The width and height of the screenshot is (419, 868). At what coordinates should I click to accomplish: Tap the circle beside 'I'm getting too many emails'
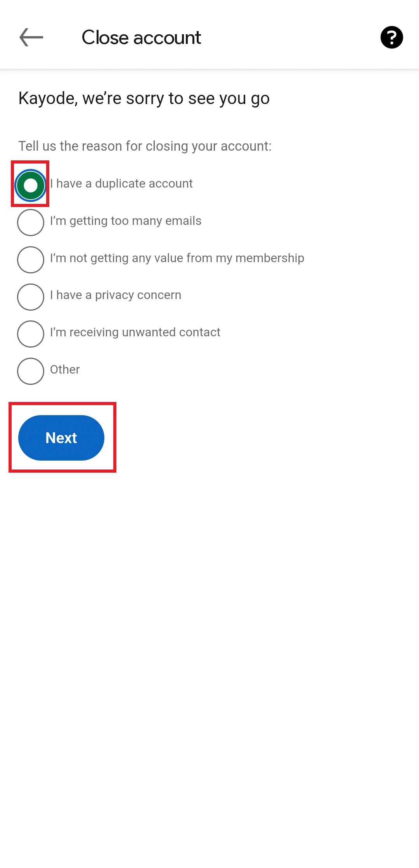point(30,222)
